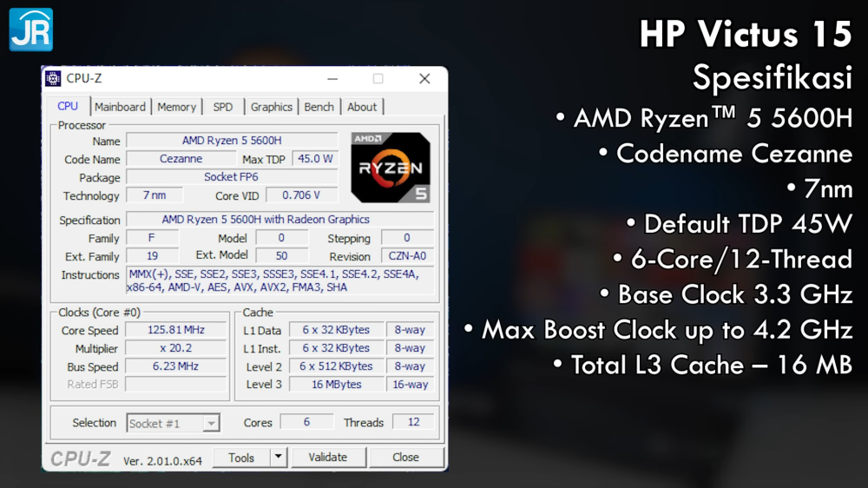Click the Ext. Family value 19
The height and width of the screenshot is (488, 868).
152,256
